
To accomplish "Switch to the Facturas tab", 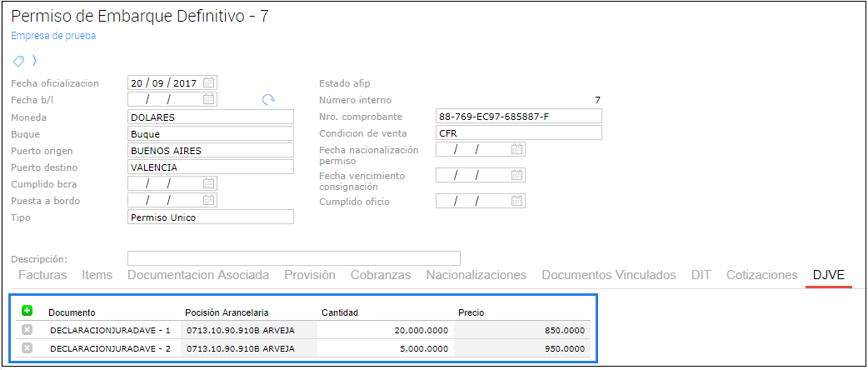I will click(x=42, y=275).
